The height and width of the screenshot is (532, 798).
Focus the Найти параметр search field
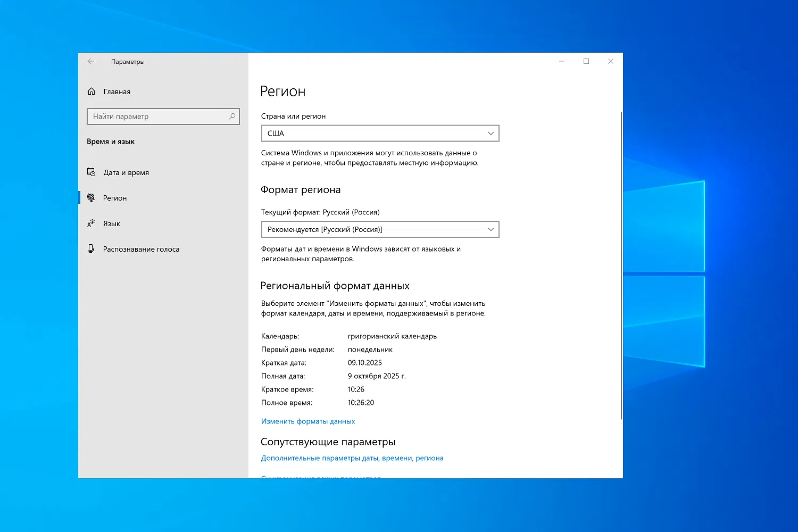[x=163, y=117]
